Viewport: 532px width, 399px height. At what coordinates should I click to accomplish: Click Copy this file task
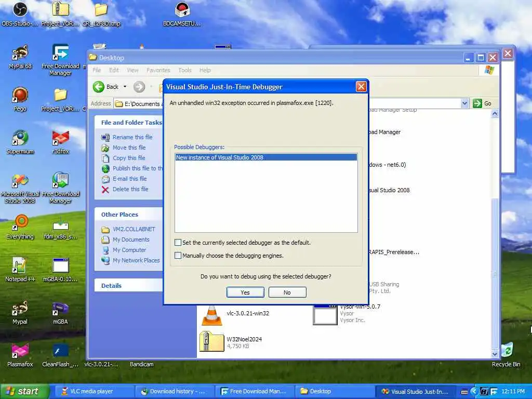(129, 158)
